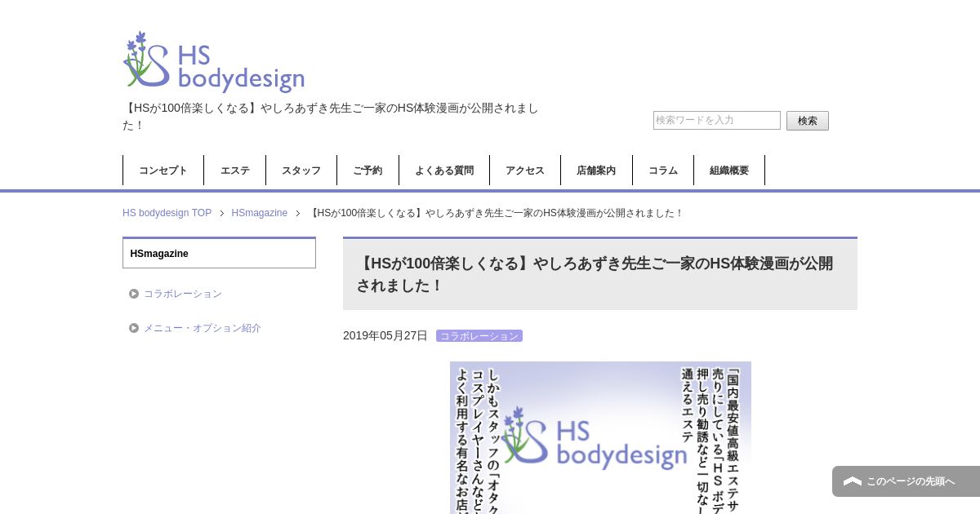Image resolution: width=980 pixels, height=514 pixels.
Task: Click the bullet icon beside メニュー・オプション紹介
Action: click(134, 328)
